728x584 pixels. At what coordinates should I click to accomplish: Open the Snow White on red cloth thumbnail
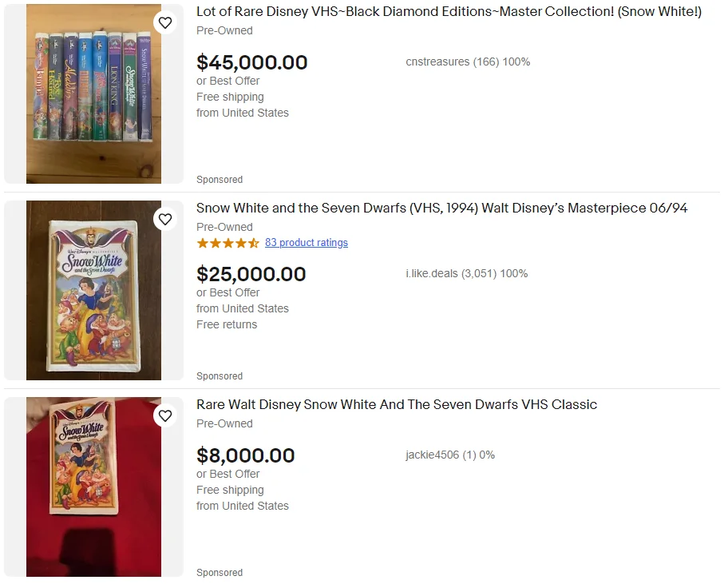pyautogui.click(x=93, y=487)
